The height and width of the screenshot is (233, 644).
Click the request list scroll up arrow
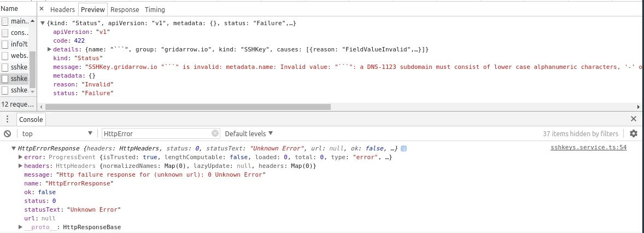pyautogui.click(x=32, y=21)
